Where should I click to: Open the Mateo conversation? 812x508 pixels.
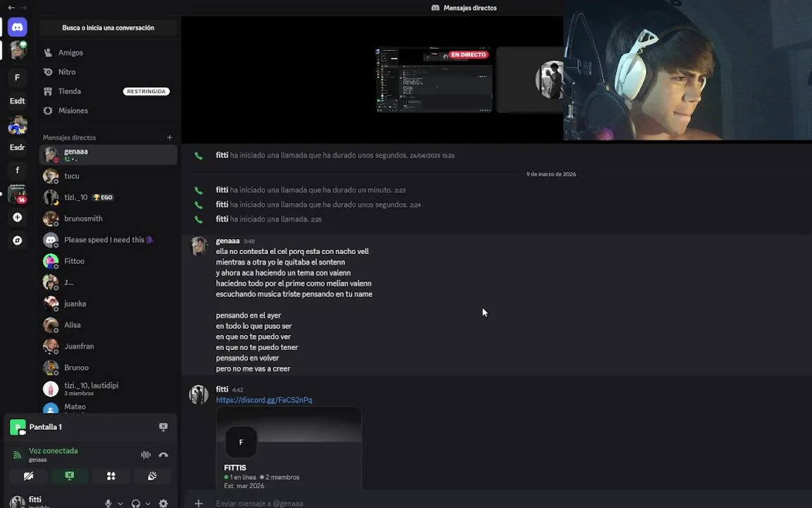point(109,408)
